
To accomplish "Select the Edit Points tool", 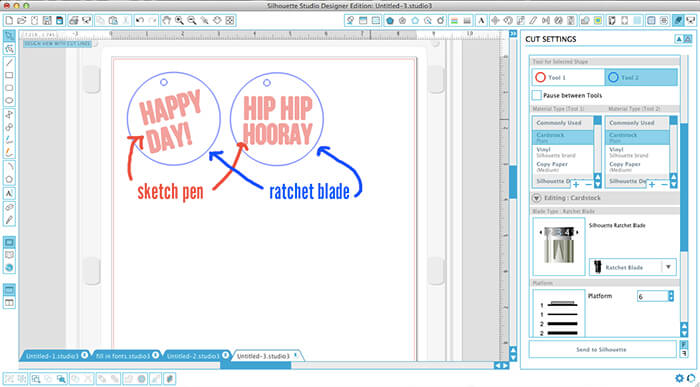I will (9, 49).
